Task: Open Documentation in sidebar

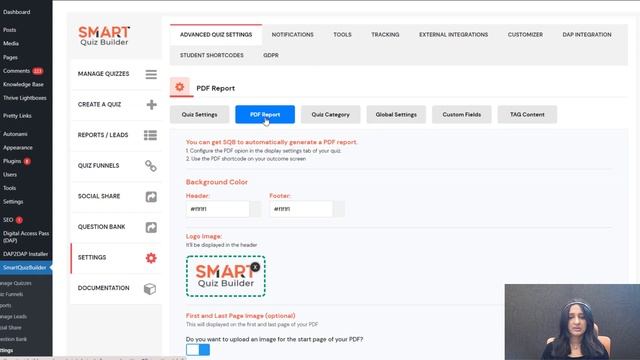Action: pos(116,288)
